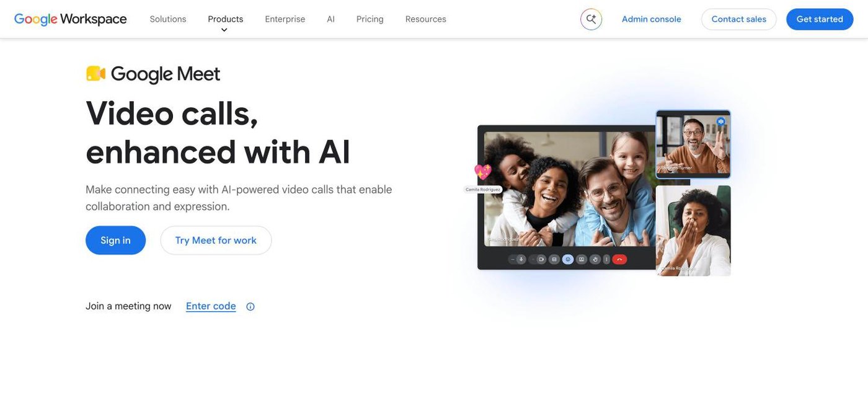The image size is (868, 398).
Task: Open the Enterprise menu
Action: (285, 19)
